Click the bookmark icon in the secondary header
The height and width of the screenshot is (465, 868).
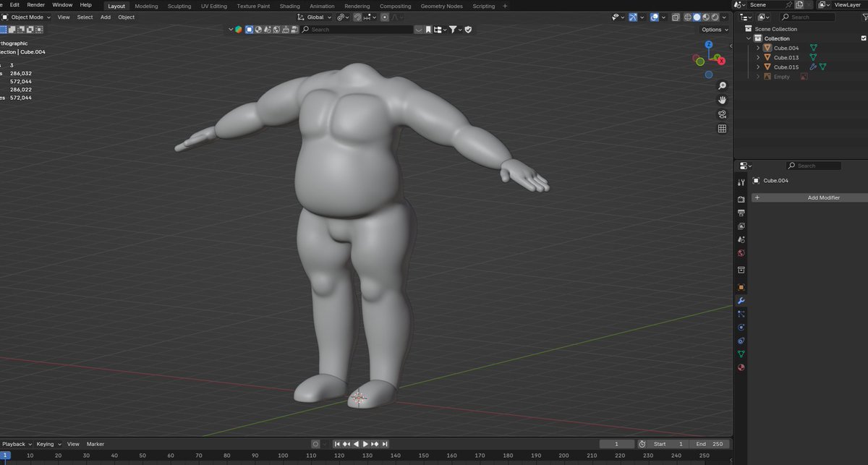click(428, 30)
